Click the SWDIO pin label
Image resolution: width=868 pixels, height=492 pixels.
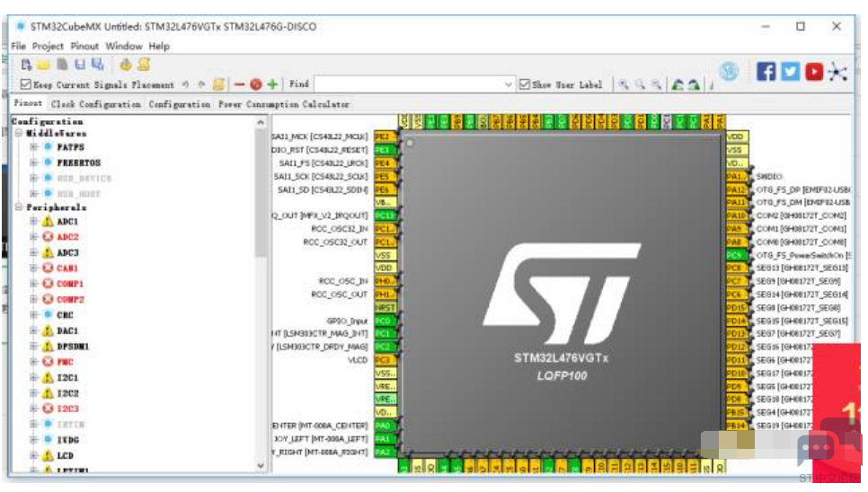tap(769, 176)
